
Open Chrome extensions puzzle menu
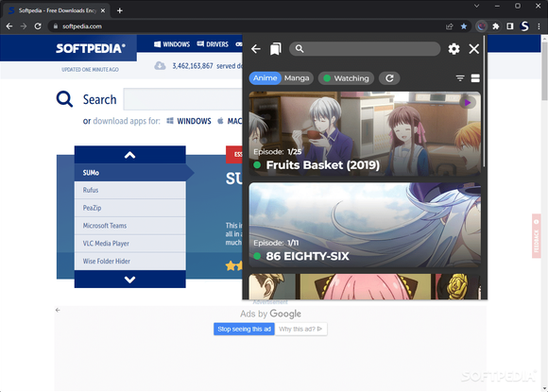tap(496, 26)
